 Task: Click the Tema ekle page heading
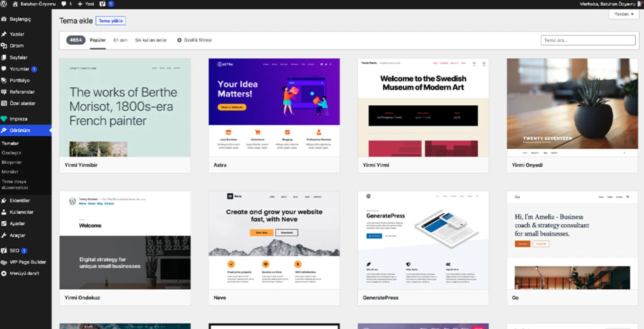pos(76,21)
